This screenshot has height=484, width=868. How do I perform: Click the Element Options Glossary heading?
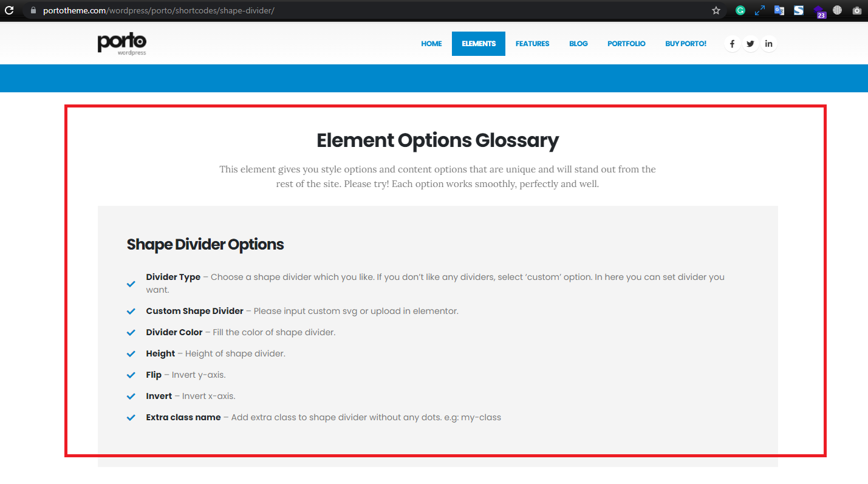pyautogui.click(x=437, y=140)
